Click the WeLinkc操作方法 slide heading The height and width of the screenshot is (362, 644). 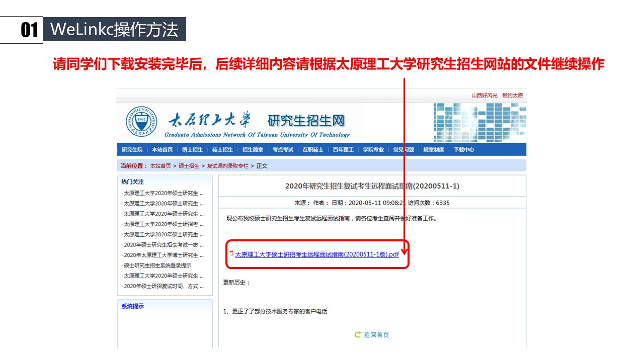(115, 30)
